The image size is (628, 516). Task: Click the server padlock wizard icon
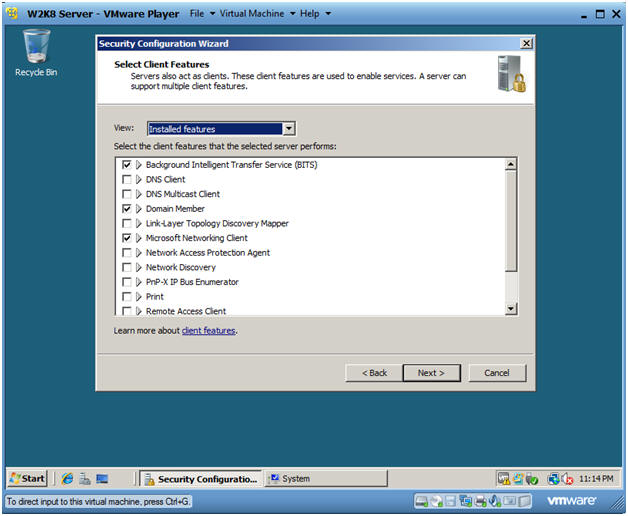pyautogui.click(x=511, y=74)
